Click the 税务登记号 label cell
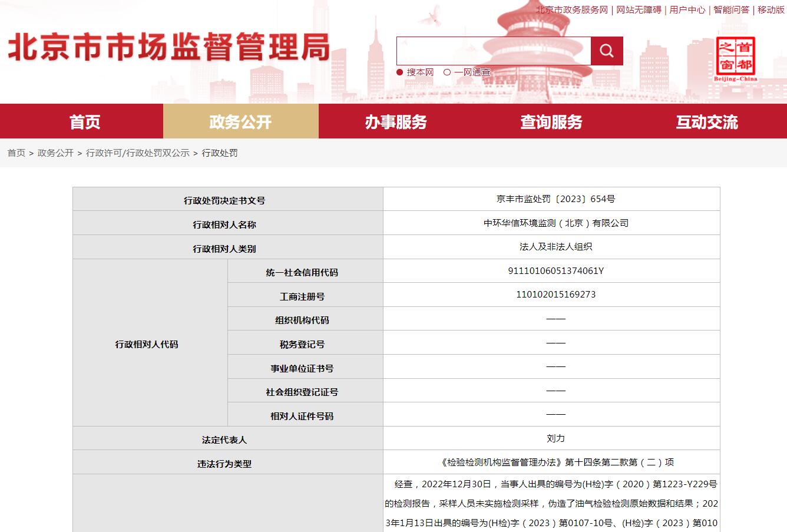Viewport: 787px width, 532px height. pyautogui.click(x=305, y=343)
